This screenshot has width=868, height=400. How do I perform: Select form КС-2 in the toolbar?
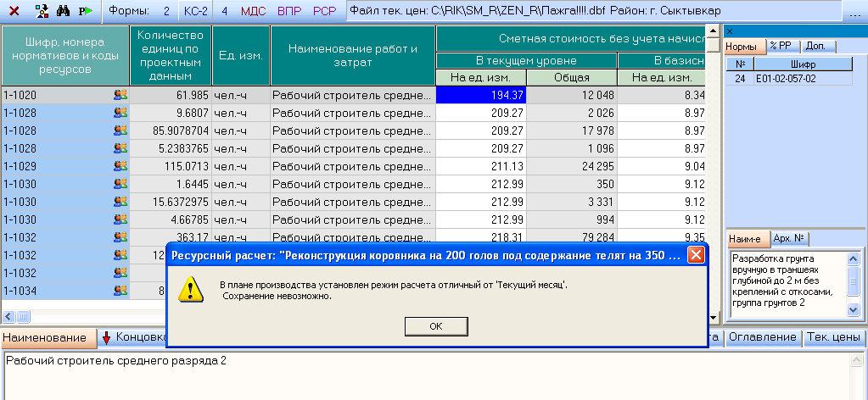[195, 10]
